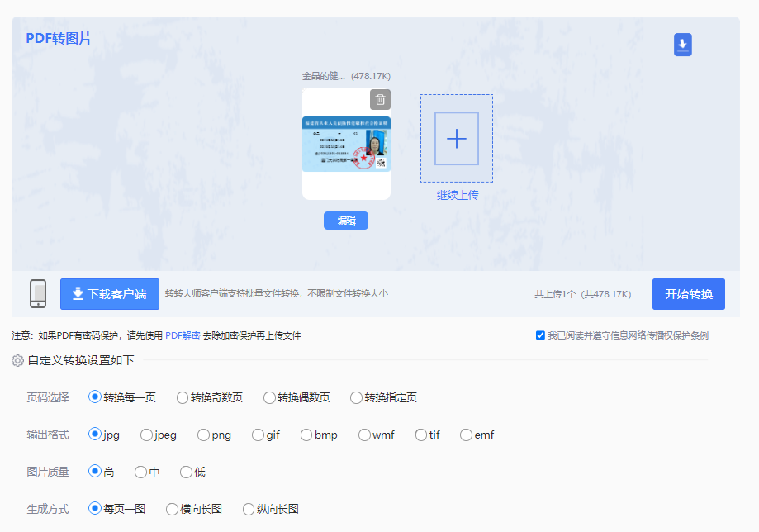Select 横向长图 generation mode
The height and width of the screenshot is (532, 759).
[170, 509]
